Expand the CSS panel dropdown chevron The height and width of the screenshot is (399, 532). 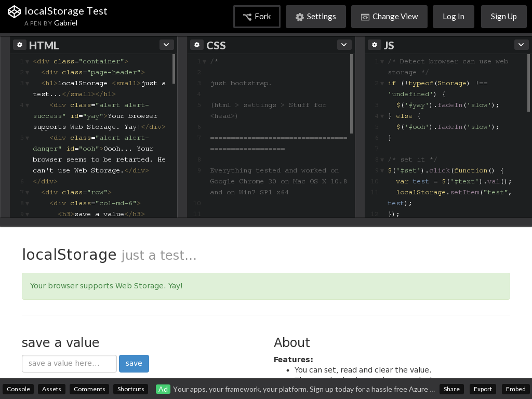(344, 45)
